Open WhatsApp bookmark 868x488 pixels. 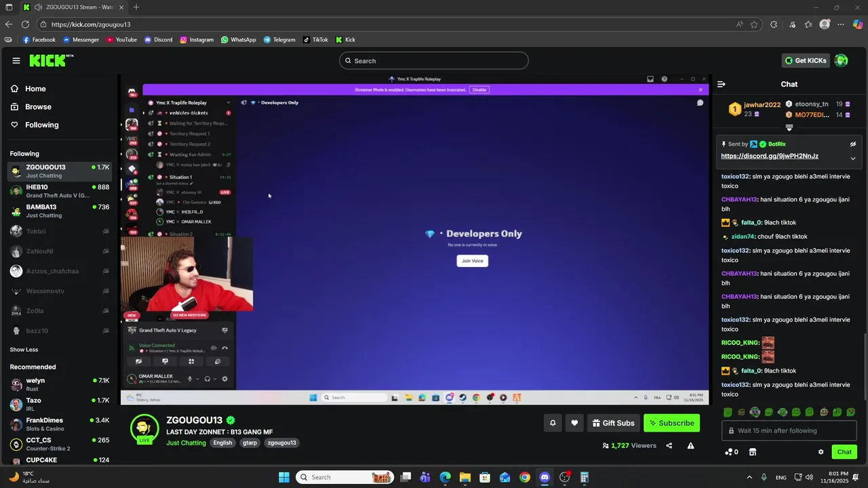point(239,40)
